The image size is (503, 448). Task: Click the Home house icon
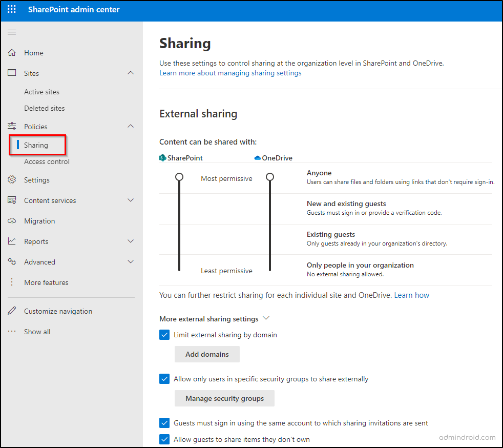pos(12,53)
